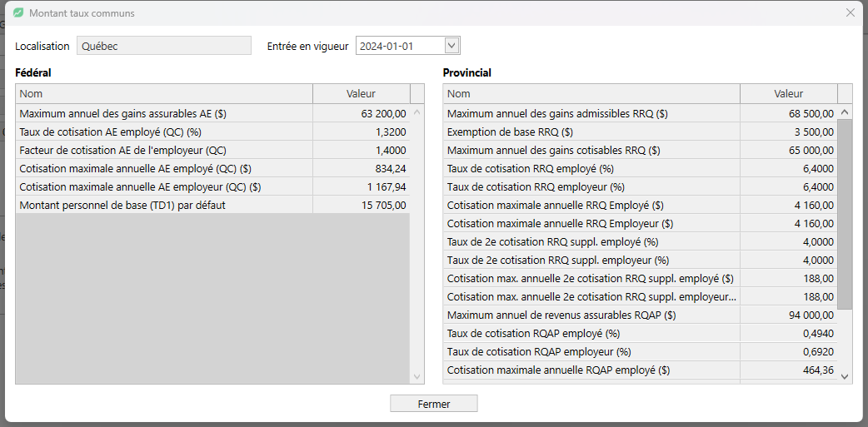Select row Taux de 2e cotisation RRQ suppl. employé (%)
The height and width of the screenshot is (427, 868).
[641, 241]
